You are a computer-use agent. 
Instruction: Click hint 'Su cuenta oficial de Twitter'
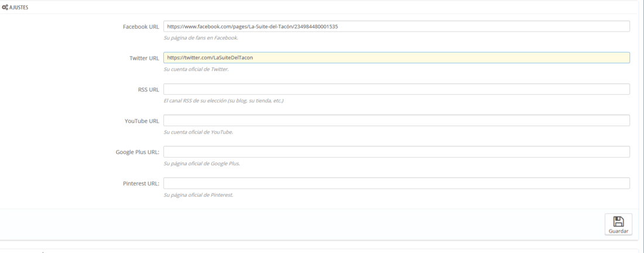tap(196, 69)
